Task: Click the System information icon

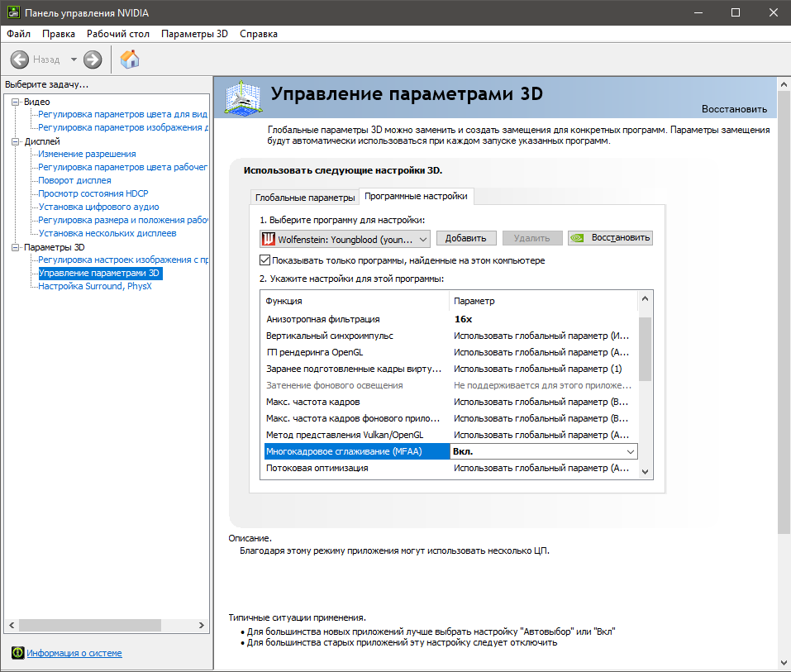Action: tap(17, 653)
